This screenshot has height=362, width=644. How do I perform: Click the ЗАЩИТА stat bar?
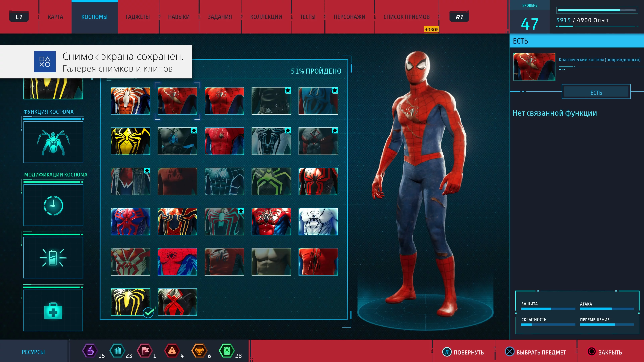pos(548,309)
